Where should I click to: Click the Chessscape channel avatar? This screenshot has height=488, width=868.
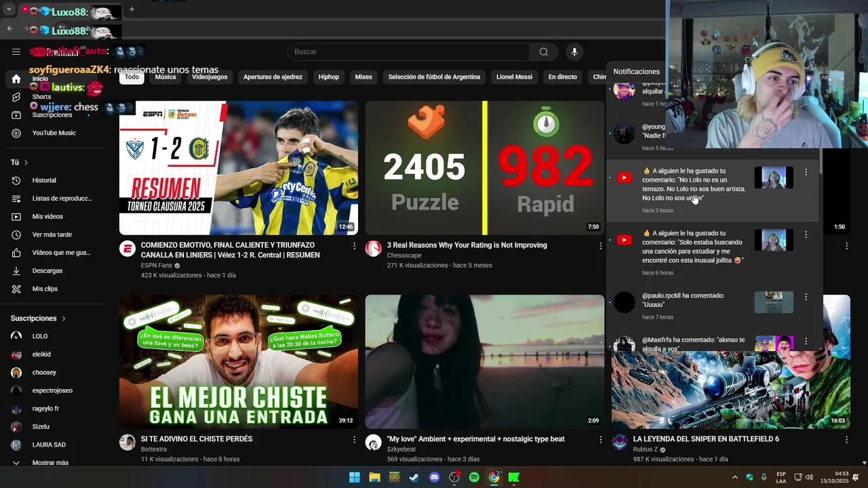[374, 249]
